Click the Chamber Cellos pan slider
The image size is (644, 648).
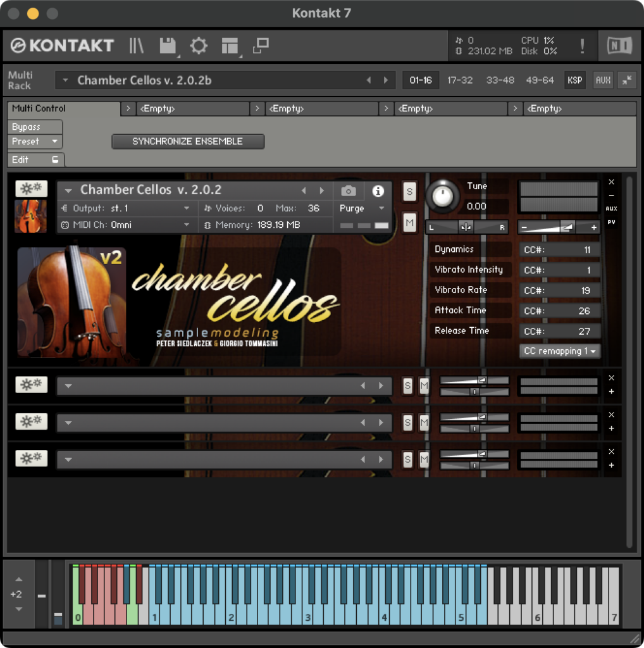click(x=466, y=227)
